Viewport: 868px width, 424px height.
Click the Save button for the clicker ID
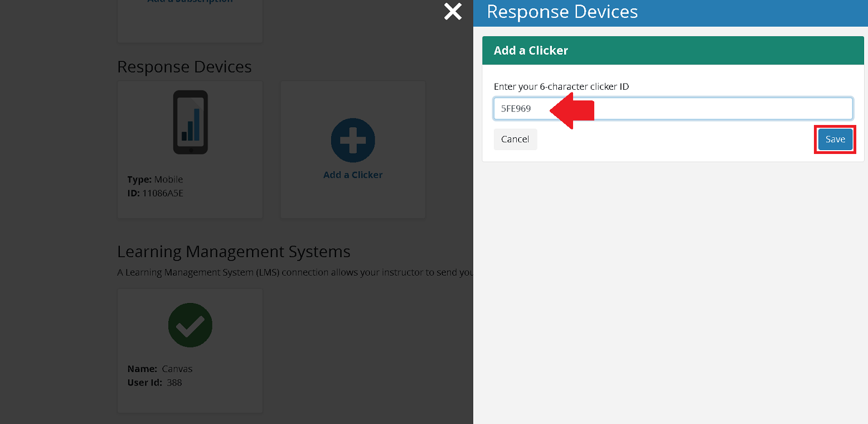[x=835, y=139]
